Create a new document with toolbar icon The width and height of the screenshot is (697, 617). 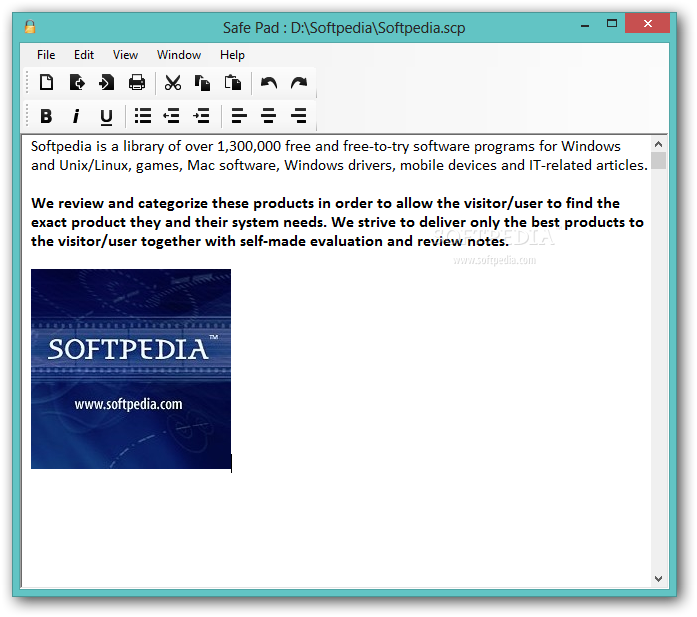[46, 83]
